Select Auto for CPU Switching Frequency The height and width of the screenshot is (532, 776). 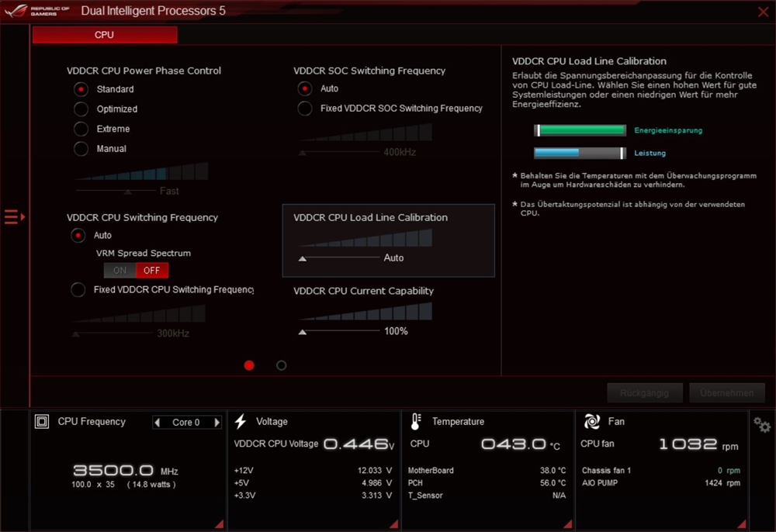coord(78,235)
